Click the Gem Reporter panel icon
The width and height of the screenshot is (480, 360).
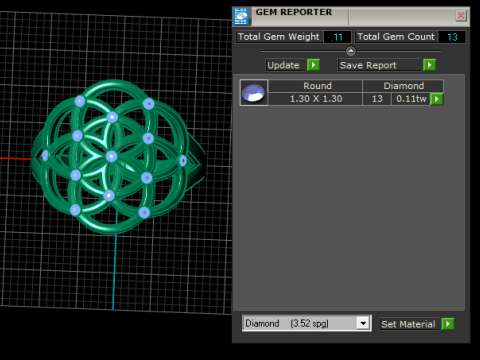click(x=241, y=16)
